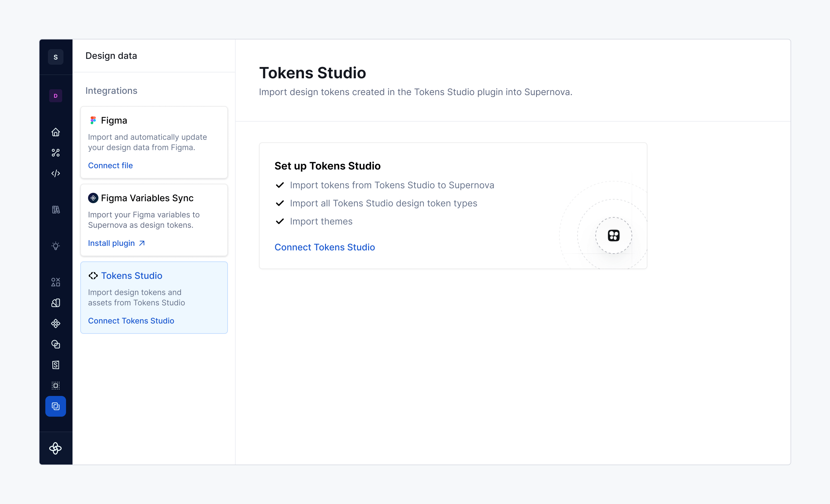Open the shapes components sidebar icon
This screenshot has height=504, width=830.
click(x=56, y=282)
